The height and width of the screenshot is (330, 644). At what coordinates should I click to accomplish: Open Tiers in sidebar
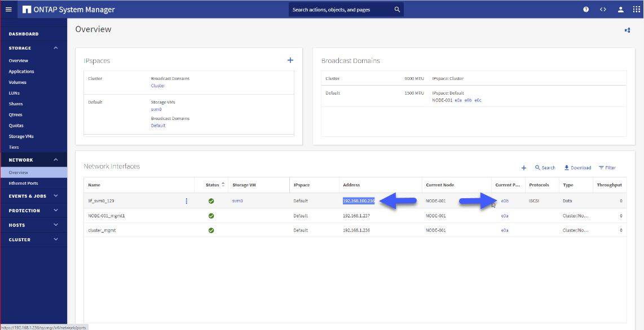point(14,147)
